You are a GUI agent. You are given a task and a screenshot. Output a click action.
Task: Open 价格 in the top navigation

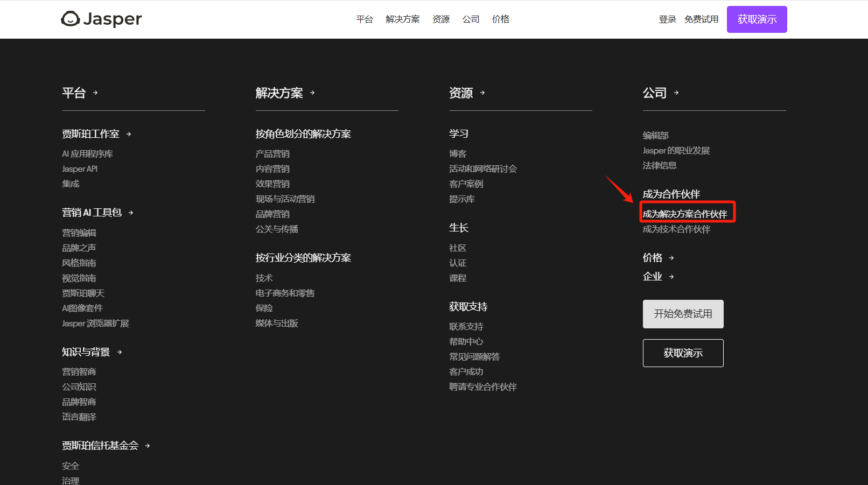(501, 19)
